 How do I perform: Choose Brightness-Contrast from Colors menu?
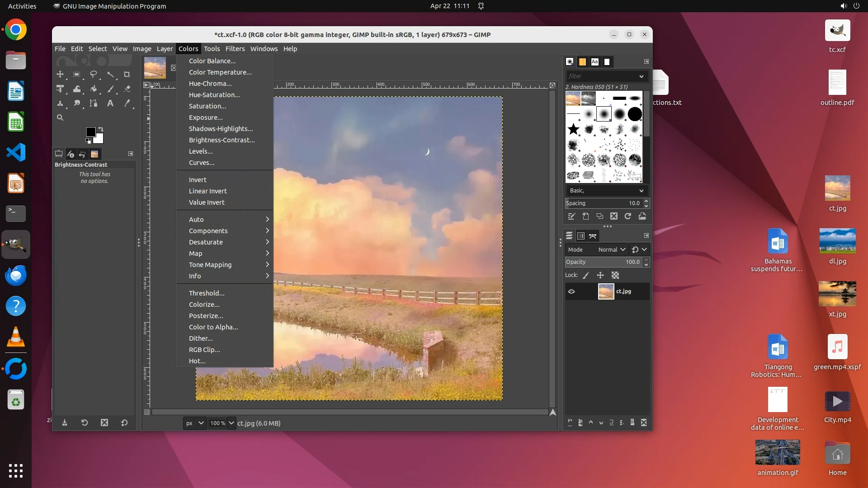point(222,140)
